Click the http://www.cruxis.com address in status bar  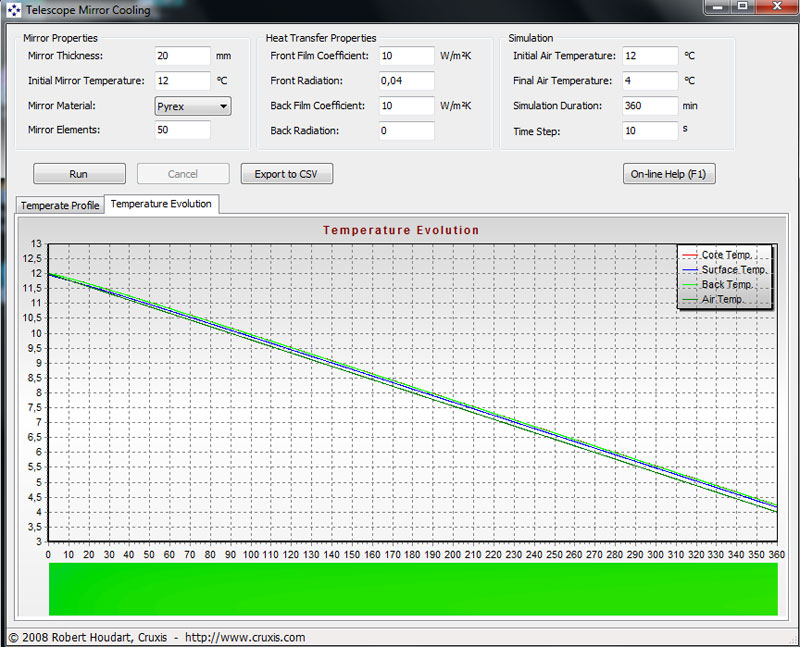245,637
